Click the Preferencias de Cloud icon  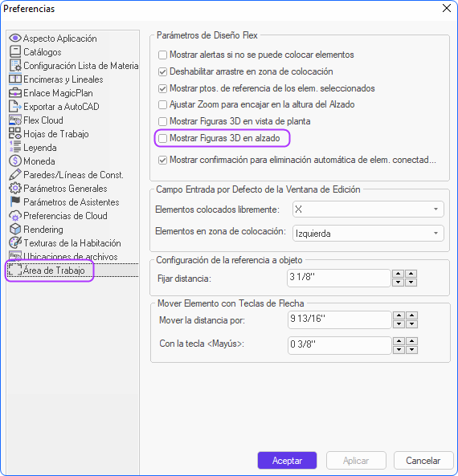tap(15, 216)
